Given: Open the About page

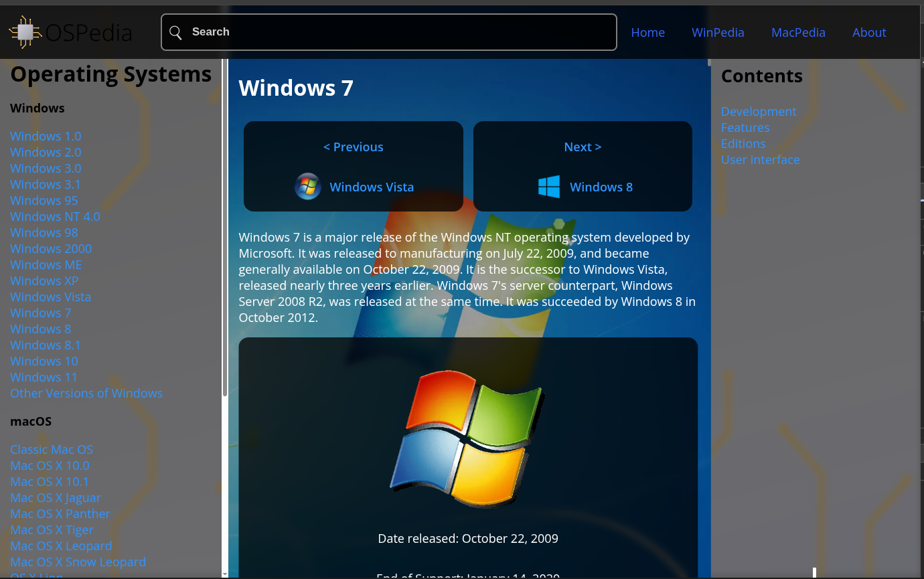Looking at the screenshot, I should [x=869, y=32].
